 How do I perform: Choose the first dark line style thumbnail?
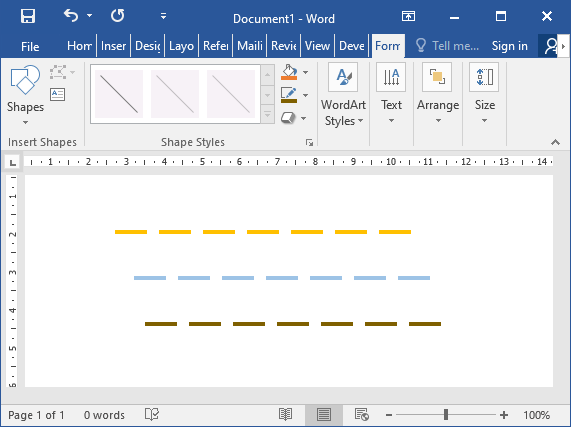(119, 94)
